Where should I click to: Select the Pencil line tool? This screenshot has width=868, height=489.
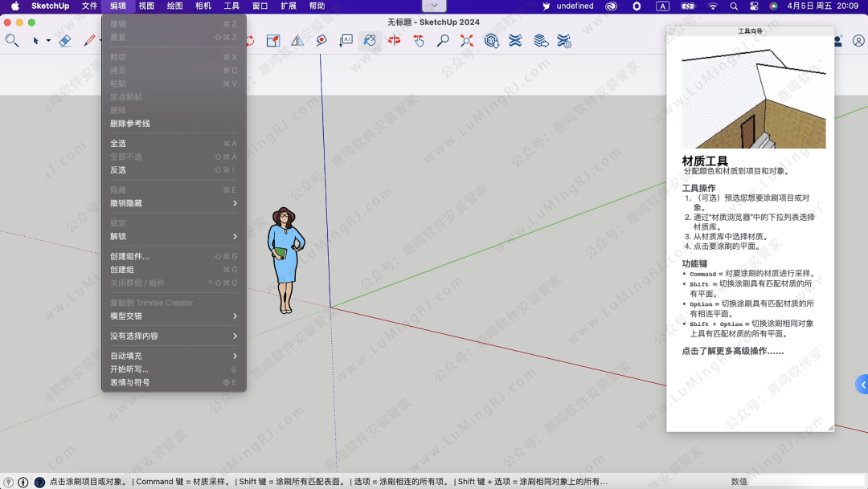tap(89, 40)
